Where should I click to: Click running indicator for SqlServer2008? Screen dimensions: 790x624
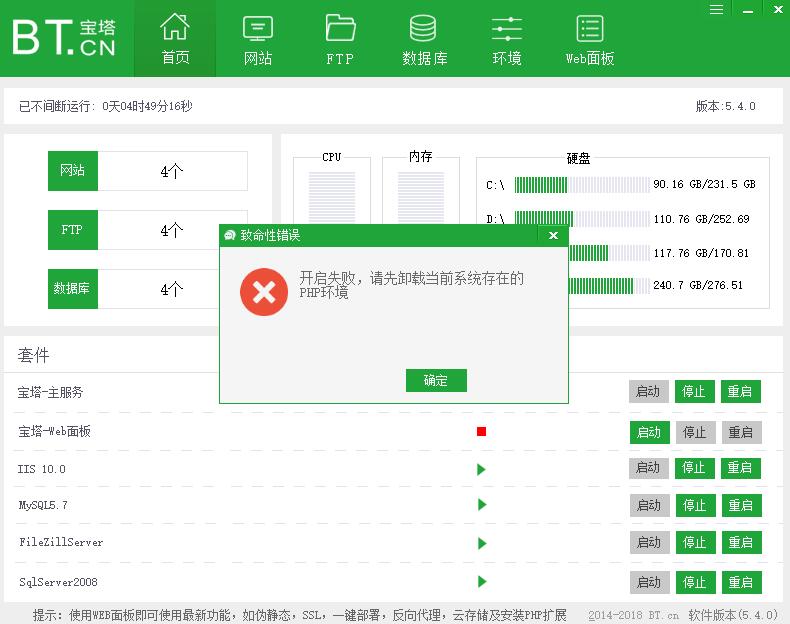(x=482, y=582)
